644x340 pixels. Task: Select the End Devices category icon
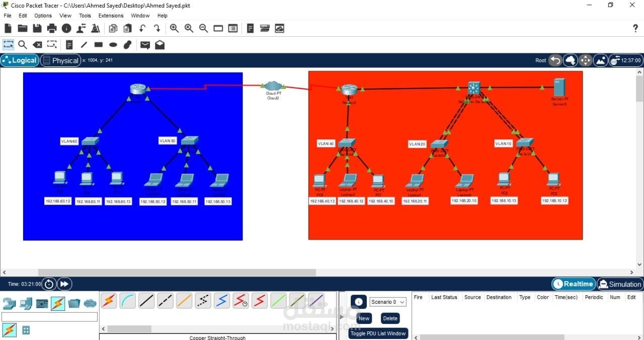26,303
